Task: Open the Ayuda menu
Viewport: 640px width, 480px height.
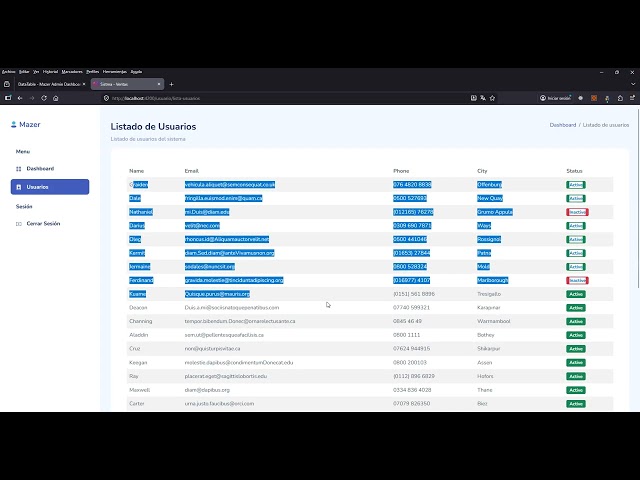Action: pos(136,71)
